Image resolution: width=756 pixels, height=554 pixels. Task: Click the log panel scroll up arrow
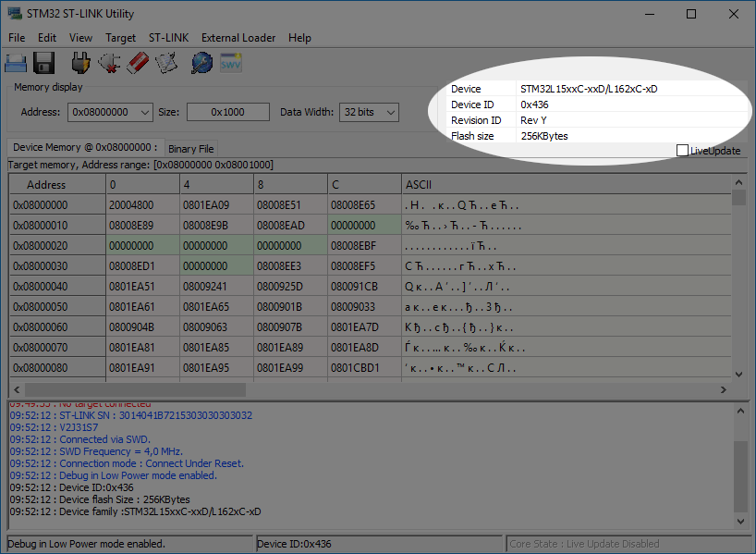click(x=741, y=411)
